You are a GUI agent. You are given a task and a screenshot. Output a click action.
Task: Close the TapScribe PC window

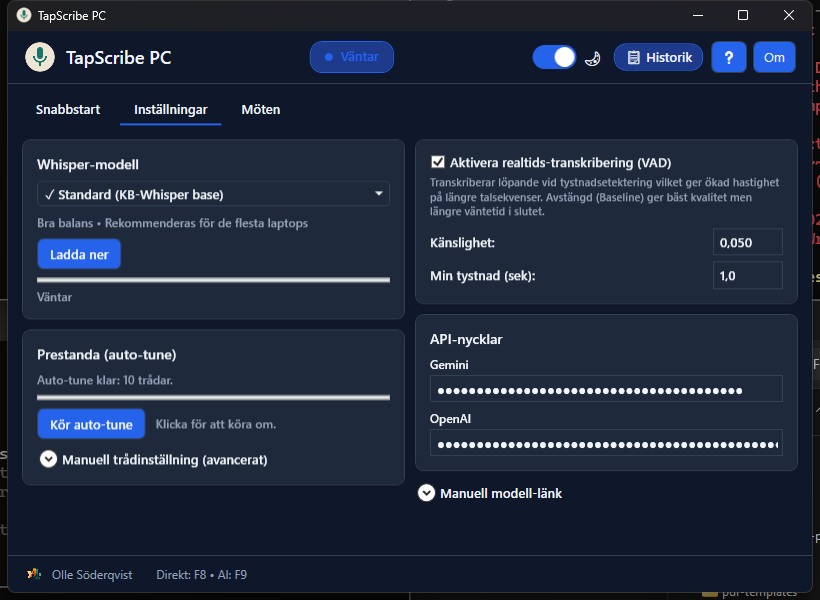(789, 15)
